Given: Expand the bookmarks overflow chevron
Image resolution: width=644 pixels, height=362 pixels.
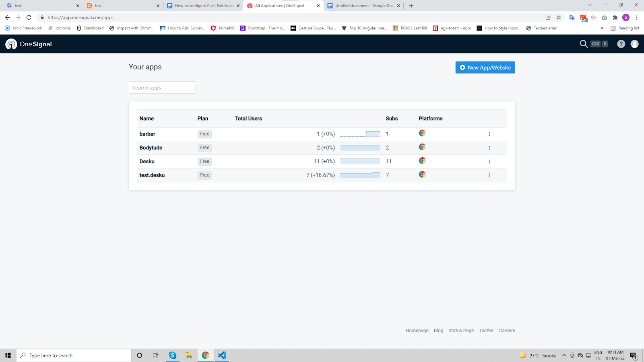Looking at the screenshot, I should (602, 28).
